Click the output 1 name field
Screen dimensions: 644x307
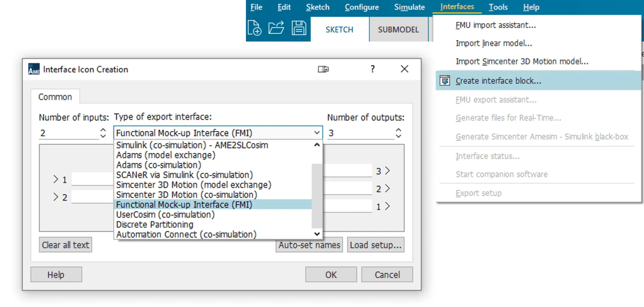(348, 206)
